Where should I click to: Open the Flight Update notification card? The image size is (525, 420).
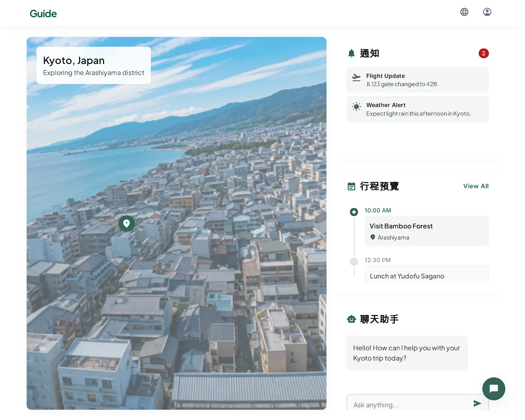tap(418, 80)
